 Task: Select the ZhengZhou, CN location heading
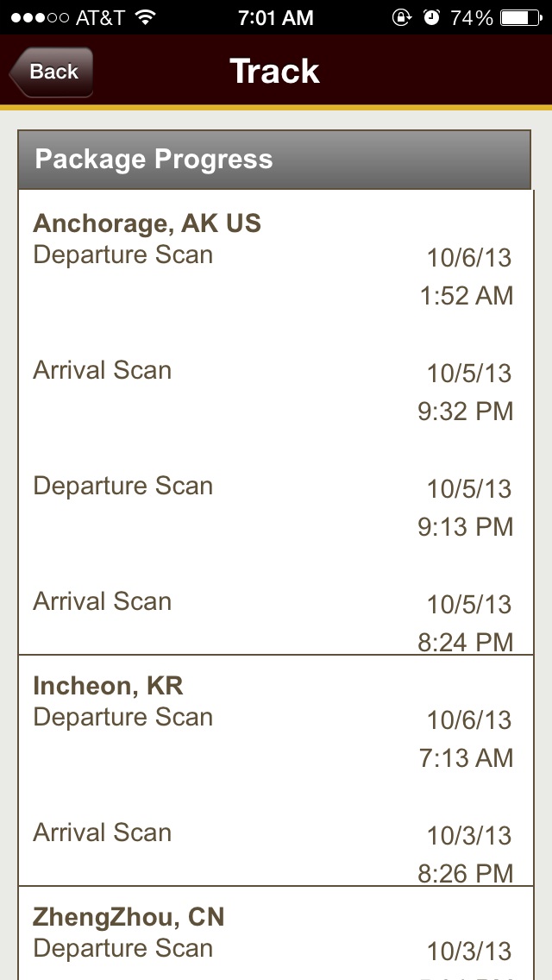click(x=129, y=917)
